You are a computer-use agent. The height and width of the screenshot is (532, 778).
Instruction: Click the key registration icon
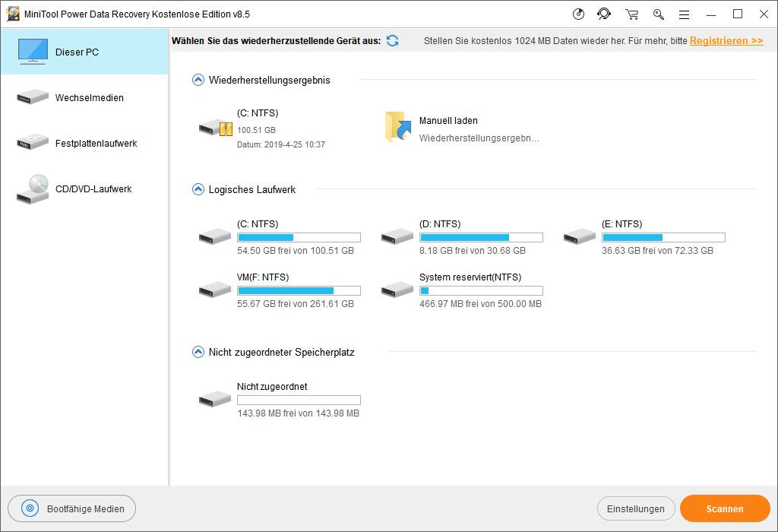point(659,14)
